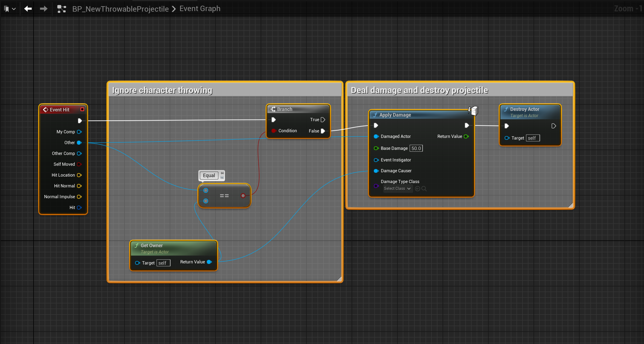Click the Base Damage green float pin

[x=376, y=148]
